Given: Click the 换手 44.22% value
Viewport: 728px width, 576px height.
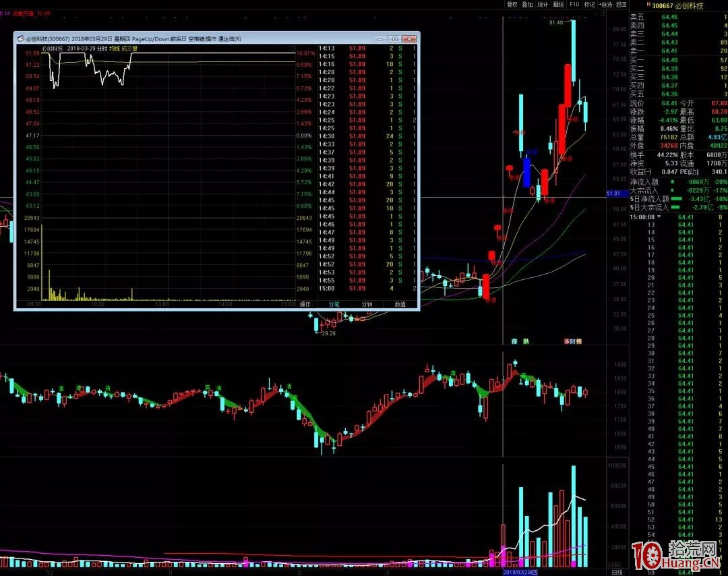Looking at the screenshot, I should [667, 154].
